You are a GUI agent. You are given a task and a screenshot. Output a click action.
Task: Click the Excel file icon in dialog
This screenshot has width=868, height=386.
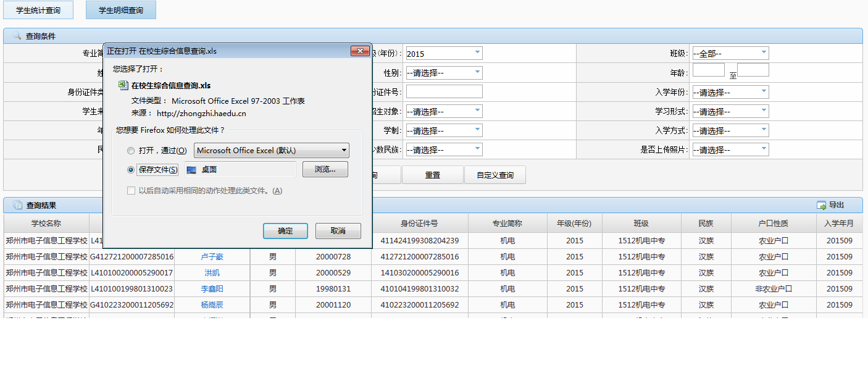click(123, 85)
